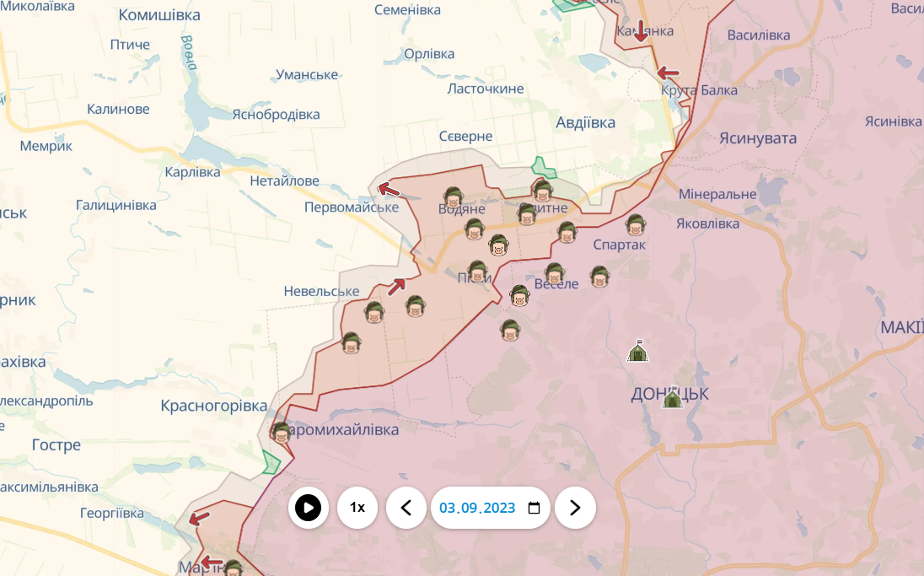Select the unit marker above Спартак

click(x=636, y=224)
